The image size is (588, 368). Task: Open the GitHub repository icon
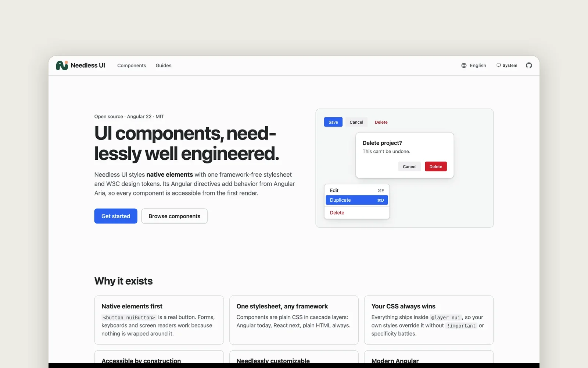(x=529, y=66)
